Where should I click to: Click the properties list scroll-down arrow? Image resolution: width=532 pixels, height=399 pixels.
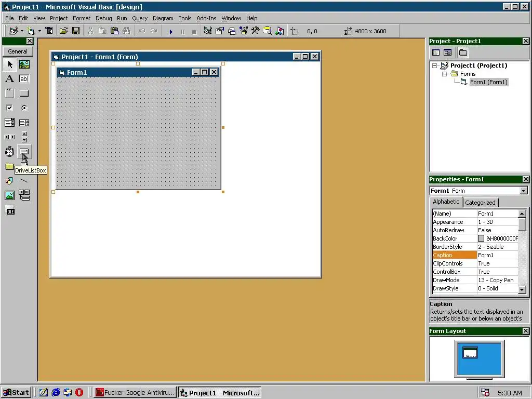click(522, 290)
